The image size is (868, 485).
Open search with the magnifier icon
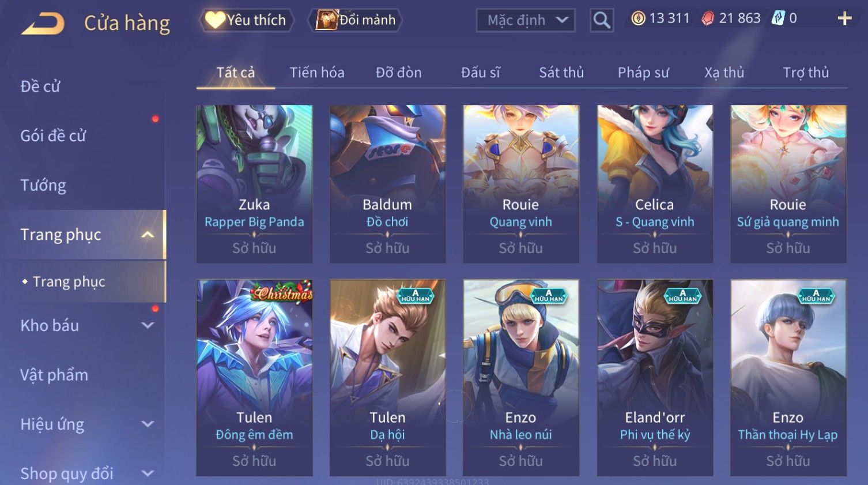point(602,20)
